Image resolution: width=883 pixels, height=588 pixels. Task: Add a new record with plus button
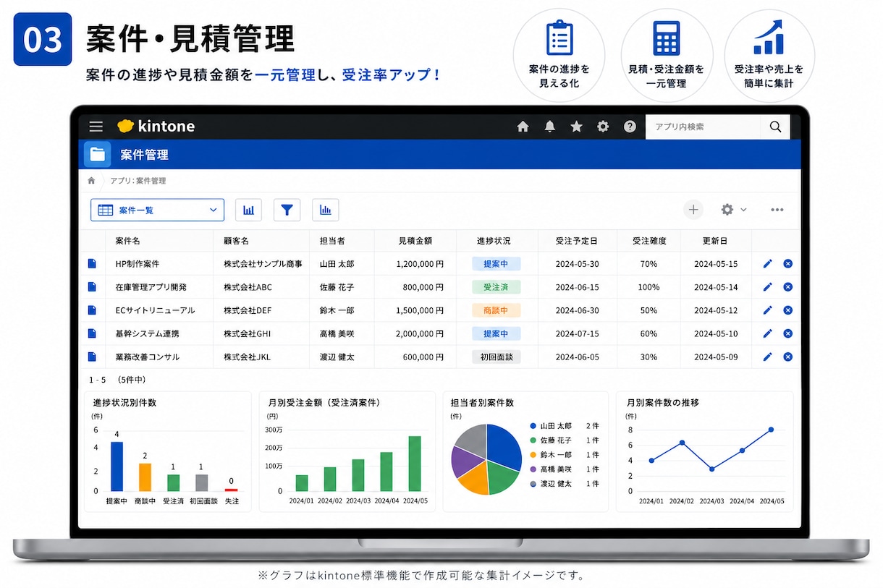point(693,210)
